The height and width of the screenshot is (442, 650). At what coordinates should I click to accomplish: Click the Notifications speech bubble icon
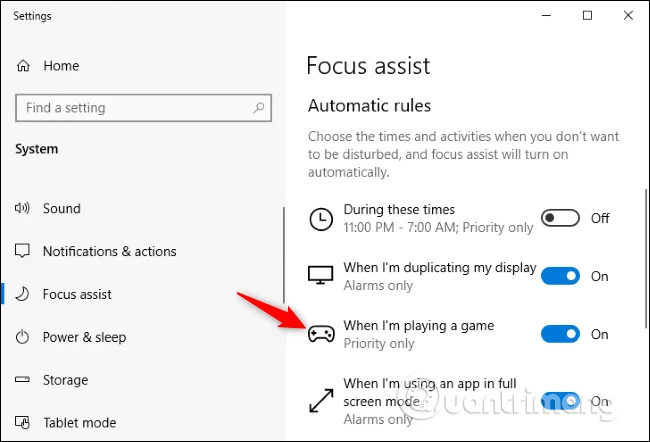tap(22, 250)
